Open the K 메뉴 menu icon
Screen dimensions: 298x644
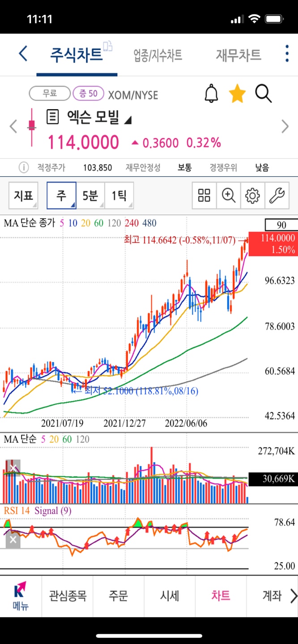[21, 596]
